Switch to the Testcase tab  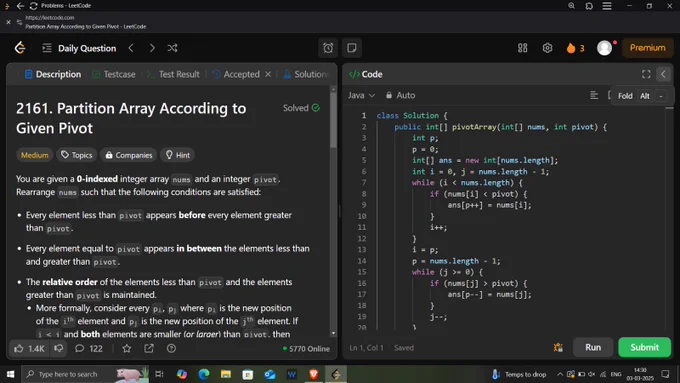point(114,74)
